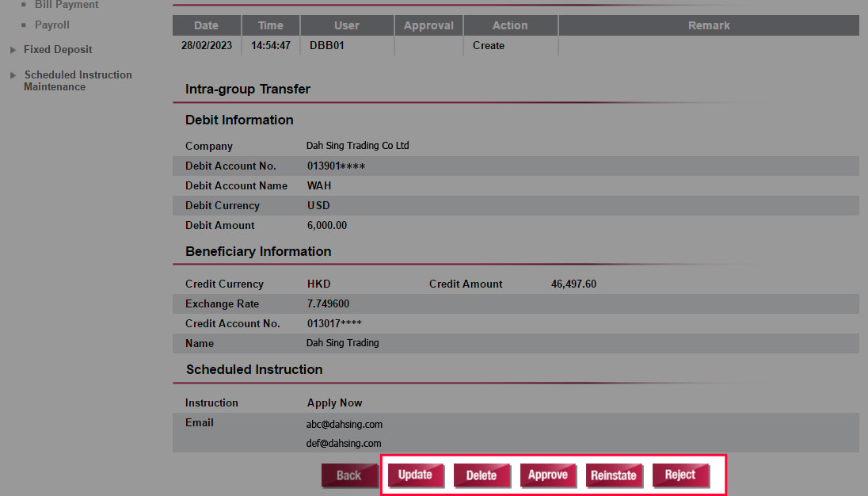Select credit amount 46,497.60
This screenshot has height=496, width=868.
[x=573, y=284]
